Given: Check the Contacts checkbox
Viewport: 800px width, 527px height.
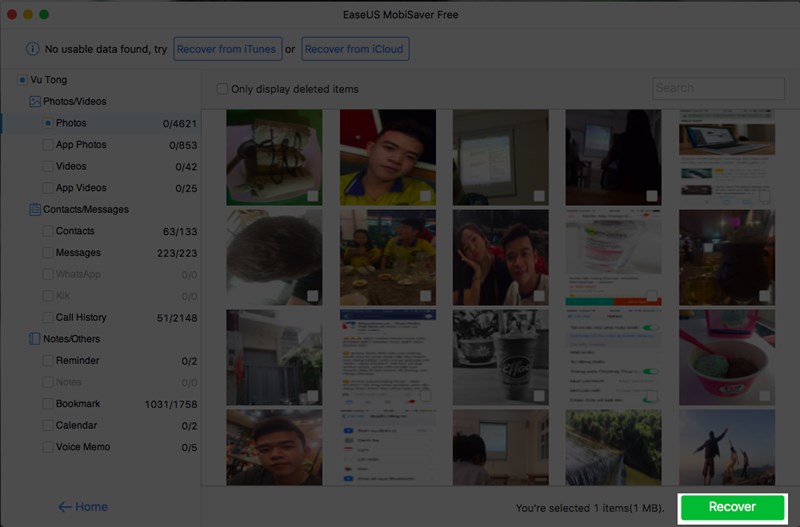Looking at the screenshot, I should click(x=47, y=231).
